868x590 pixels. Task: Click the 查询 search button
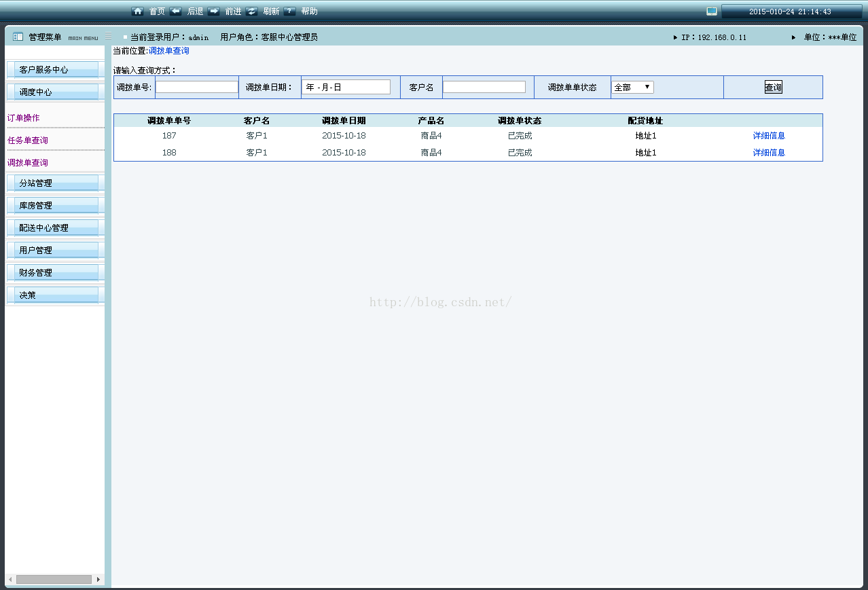(x=773, y=87)
